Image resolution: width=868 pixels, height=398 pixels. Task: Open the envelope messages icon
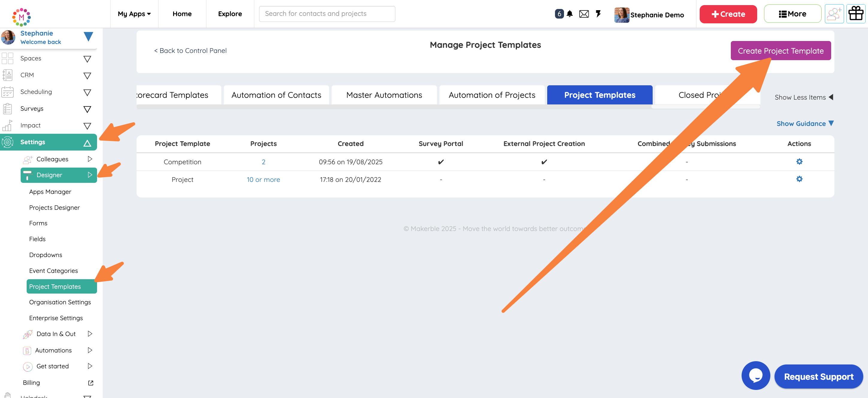coord(584,14)
